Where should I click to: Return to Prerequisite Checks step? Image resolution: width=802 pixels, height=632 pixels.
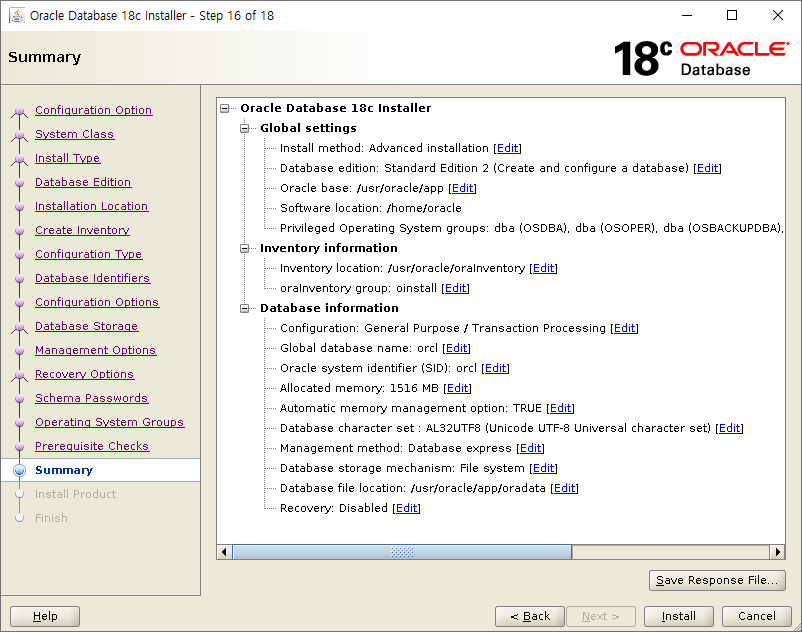point(92,446)
